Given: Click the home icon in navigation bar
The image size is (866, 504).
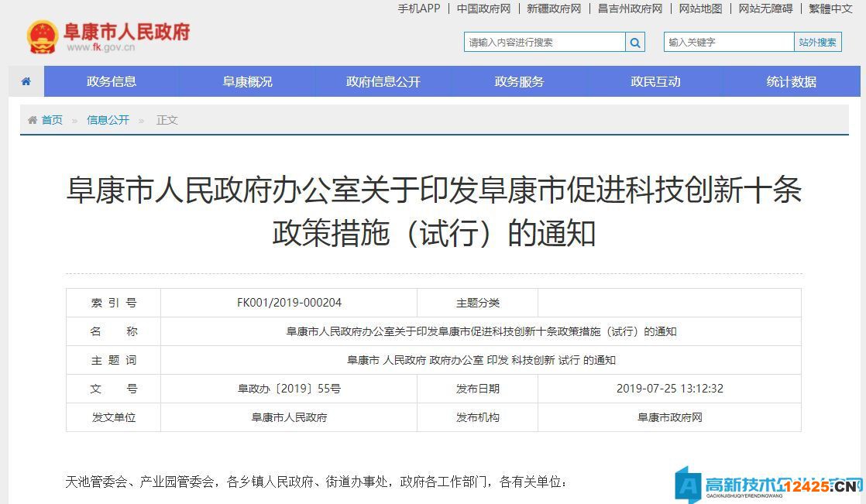Looking at the screenshot, I should [x=26, y=81].
